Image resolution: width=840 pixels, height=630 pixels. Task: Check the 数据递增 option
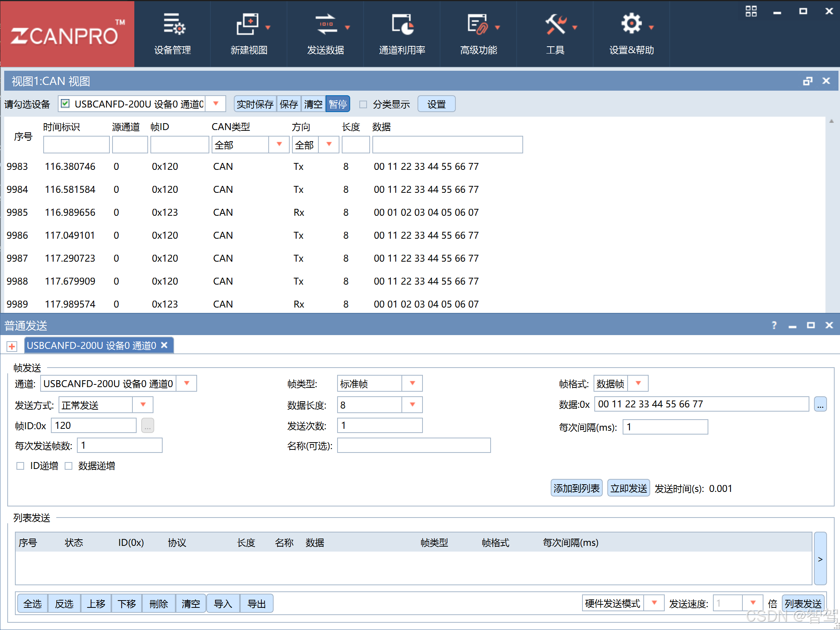(69, 466)
